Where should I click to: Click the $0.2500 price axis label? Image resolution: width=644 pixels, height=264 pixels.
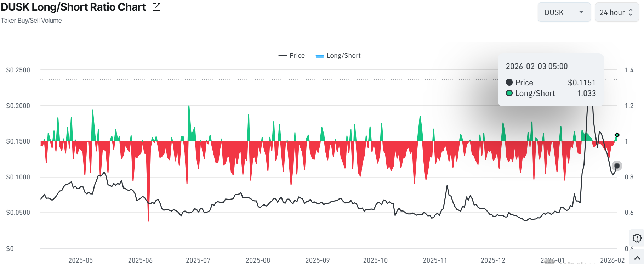point(18,70)
